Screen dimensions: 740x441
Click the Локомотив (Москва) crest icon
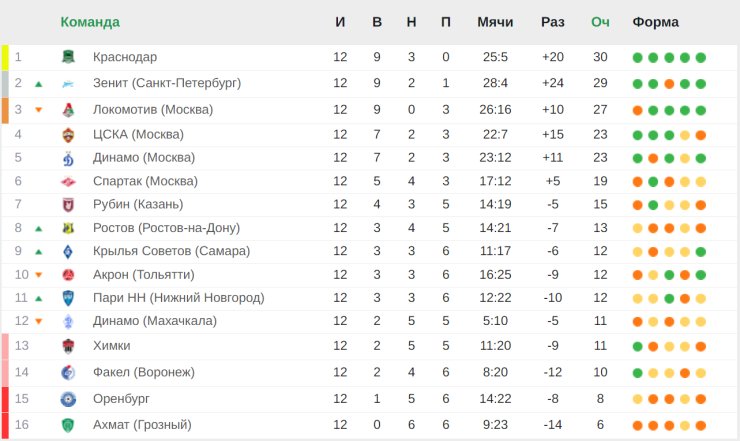(68, 110)
